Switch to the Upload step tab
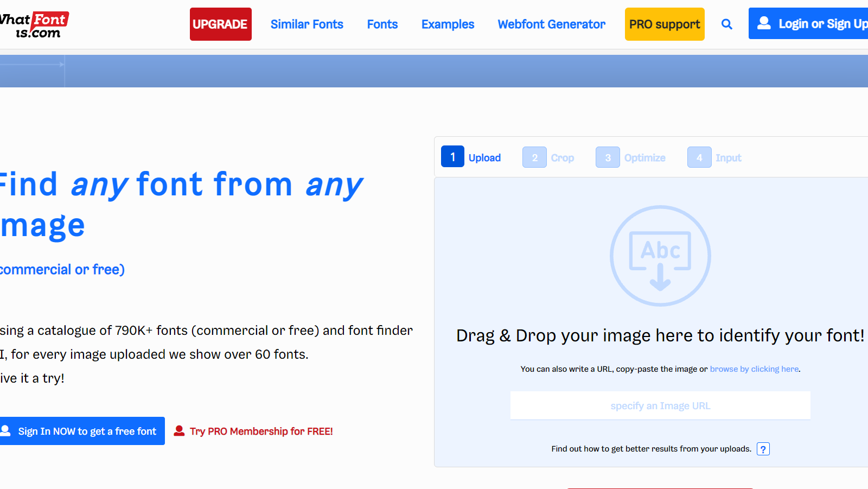The height and width of the screenshot is (489, 868). 484,158
